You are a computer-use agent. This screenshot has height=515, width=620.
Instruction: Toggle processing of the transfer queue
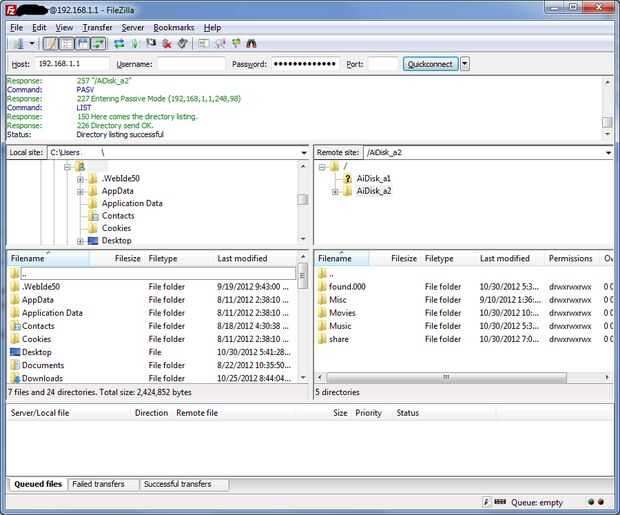[x=135, y=44]
